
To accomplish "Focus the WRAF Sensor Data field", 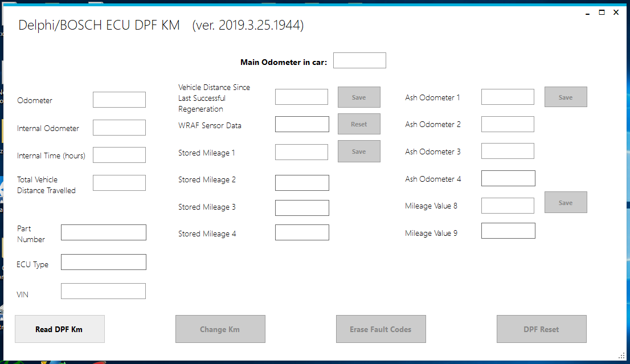I will 302,124.
